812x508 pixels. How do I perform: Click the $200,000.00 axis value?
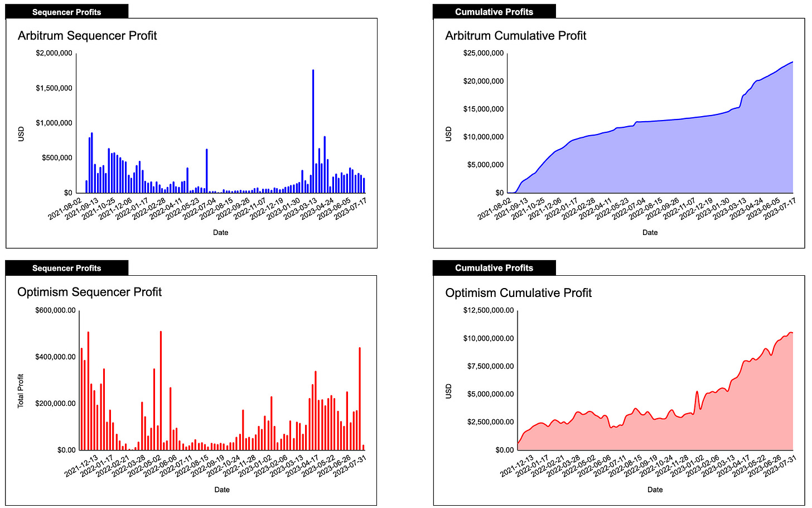point(55,403)
